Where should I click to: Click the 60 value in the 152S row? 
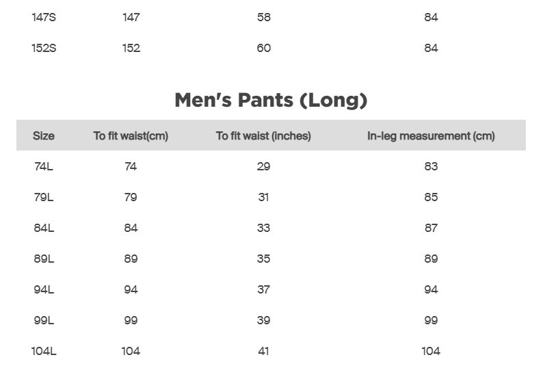click(263, 48)
